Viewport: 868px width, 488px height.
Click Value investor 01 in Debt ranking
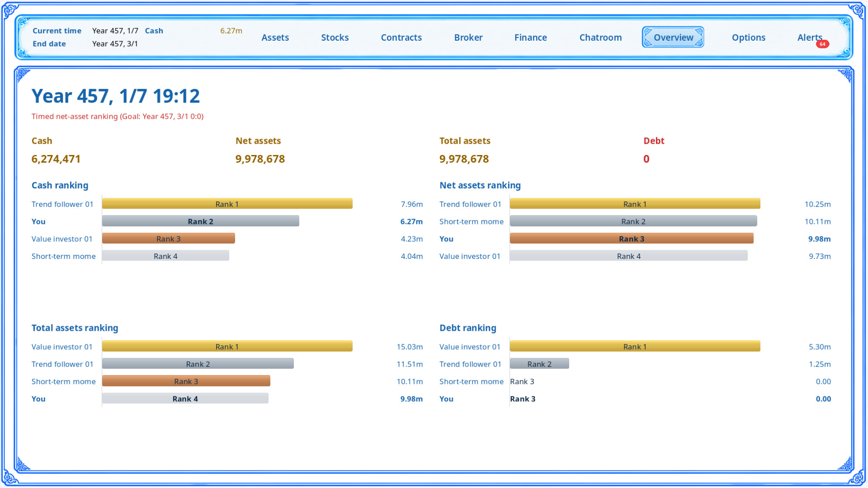(x=470, y=347)
